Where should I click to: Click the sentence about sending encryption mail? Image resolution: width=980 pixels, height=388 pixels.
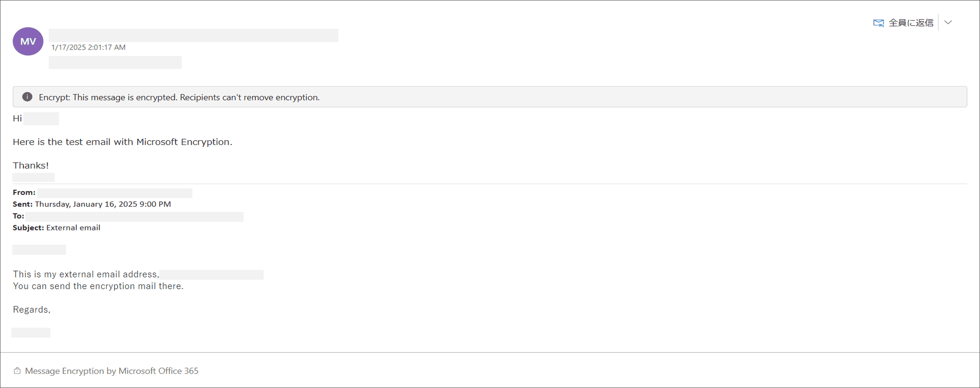click(98, 286)
